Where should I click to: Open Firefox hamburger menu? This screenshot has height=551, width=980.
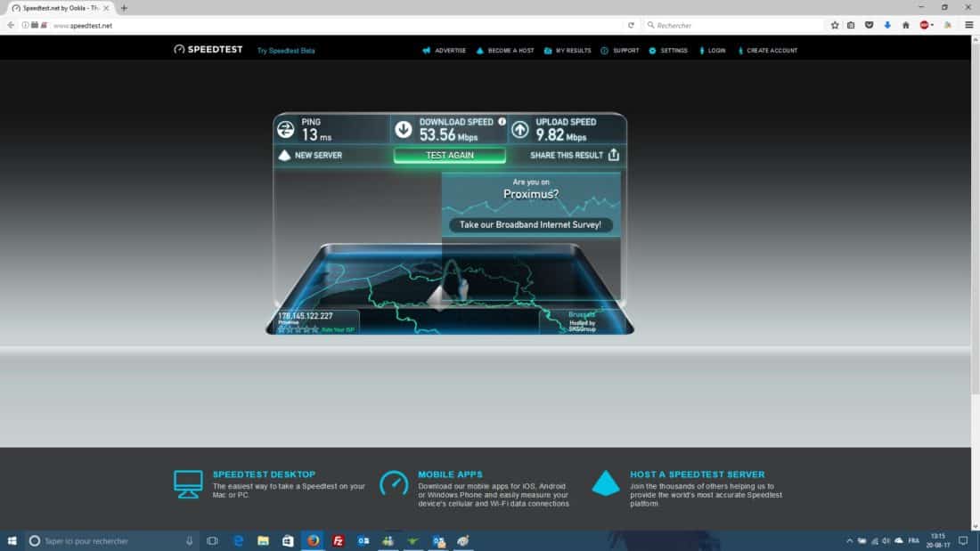click(968, 26)
